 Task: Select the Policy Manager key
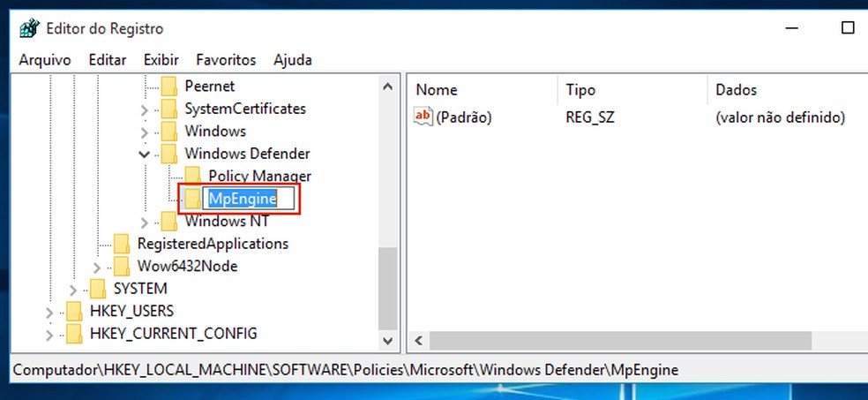[259, 177]
